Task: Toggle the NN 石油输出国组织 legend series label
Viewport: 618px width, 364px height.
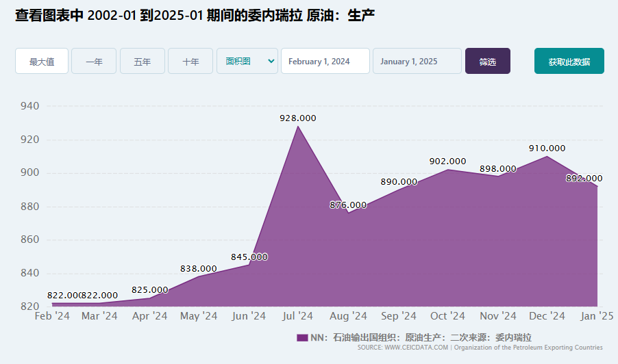Action: tap(421, 337)
